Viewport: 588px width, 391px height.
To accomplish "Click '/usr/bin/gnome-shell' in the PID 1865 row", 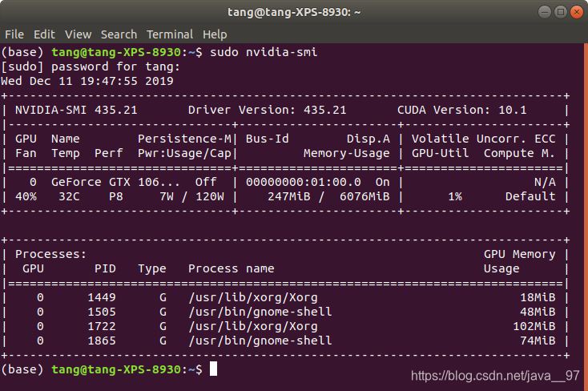I will click(260, 341).
